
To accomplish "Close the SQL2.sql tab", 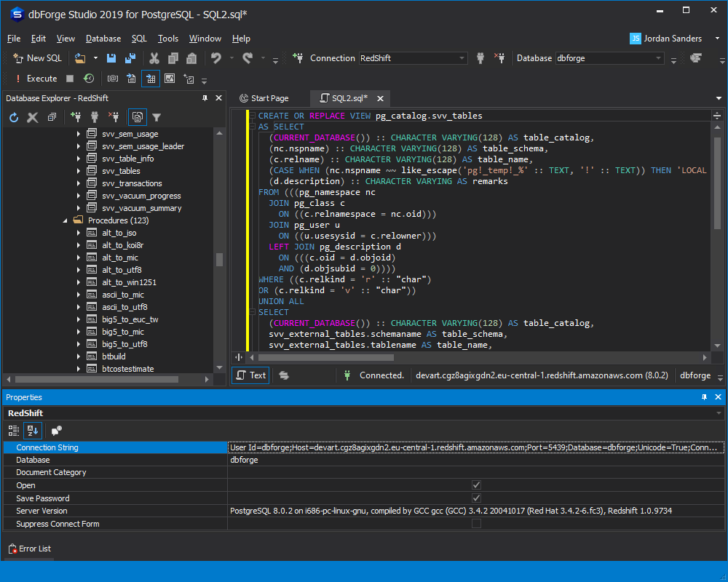I will point(380,98).
